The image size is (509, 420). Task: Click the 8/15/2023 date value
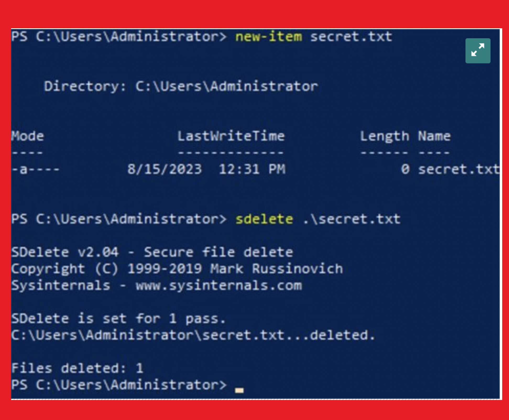165,169
